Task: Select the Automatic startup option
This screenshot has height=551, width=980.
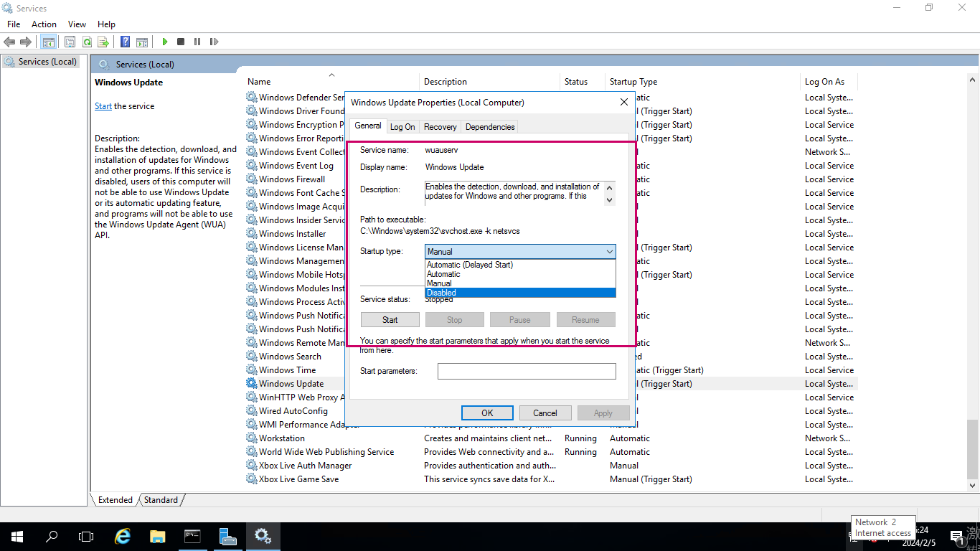Action: (x=520, y=274)
